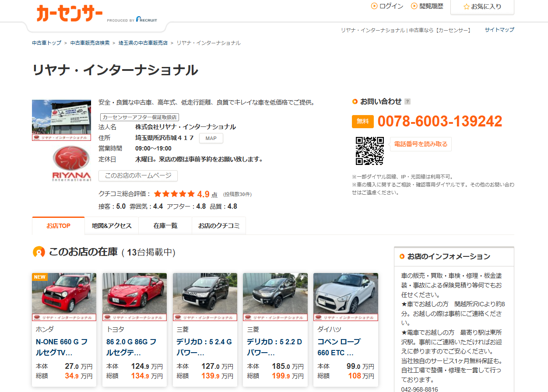Switch to the お店のクチコミ tab
Screen dimensions: 548x392
(219, 226)
